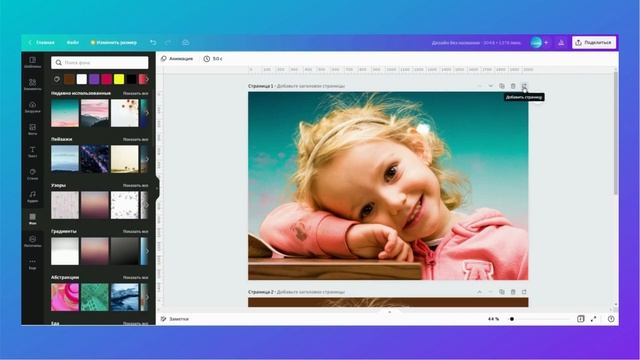Open the custom color picker palette icon

click(57, 79)
